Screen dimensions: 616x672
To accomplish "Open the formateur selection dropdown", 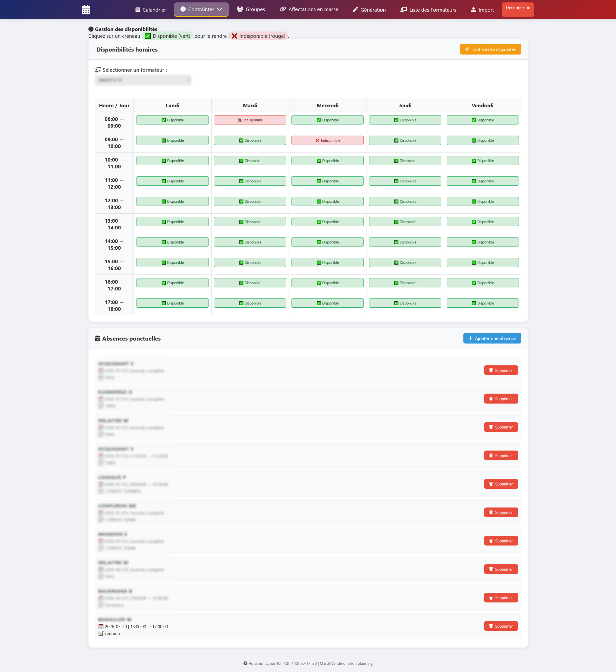I will click(x=143, y=80).
